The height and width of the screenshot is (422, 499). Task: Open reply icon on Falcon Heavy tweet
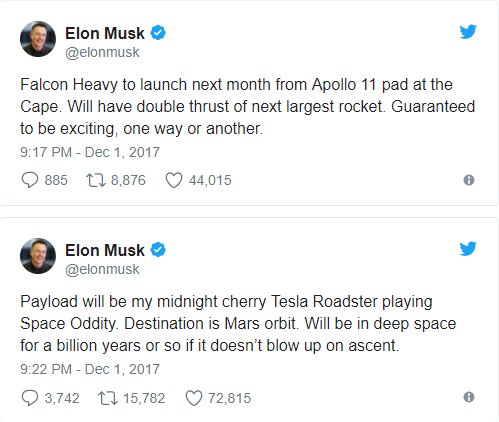tap(30, 180)
